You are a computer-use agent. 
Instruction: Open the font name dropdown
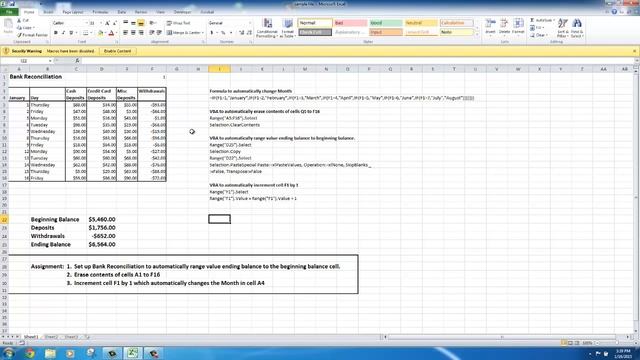[87, 23]
